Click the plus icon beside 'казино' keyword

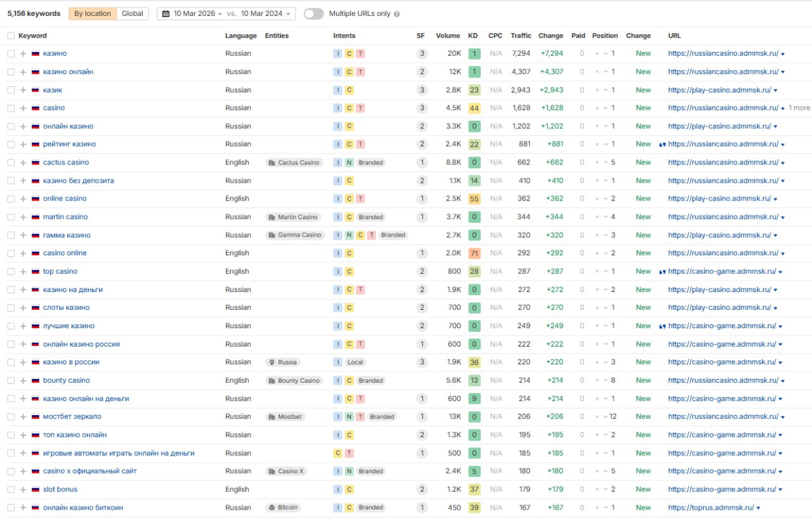pos(23,54)
